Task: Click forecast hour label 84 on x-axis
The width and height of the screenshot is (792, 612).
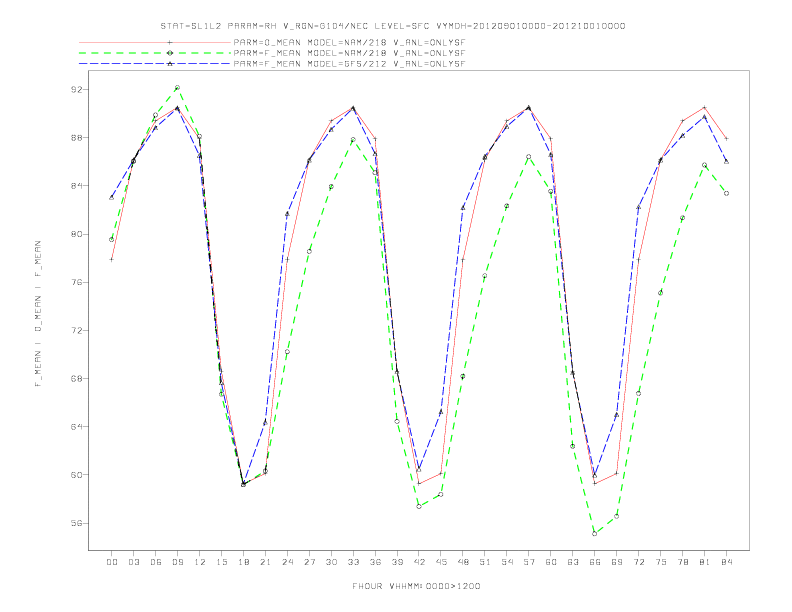Action: point(726,562)
